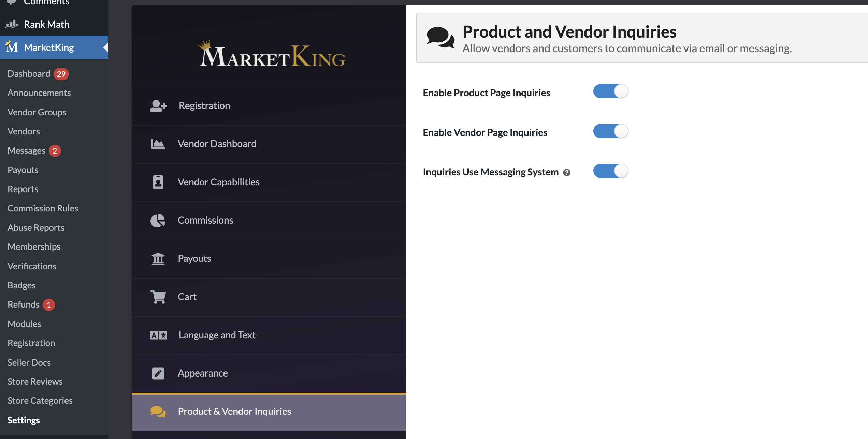The image size is (868, 439).
Task: Go to Announcements in the sidebar
Action: click(x=39, y=93)
